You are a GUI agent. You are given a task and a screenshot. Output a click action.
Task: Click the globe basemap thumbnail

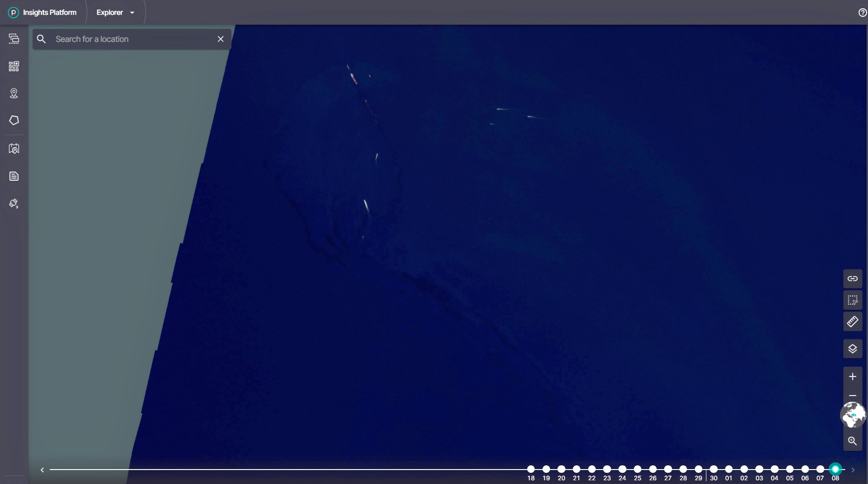[x=853, y=415]
